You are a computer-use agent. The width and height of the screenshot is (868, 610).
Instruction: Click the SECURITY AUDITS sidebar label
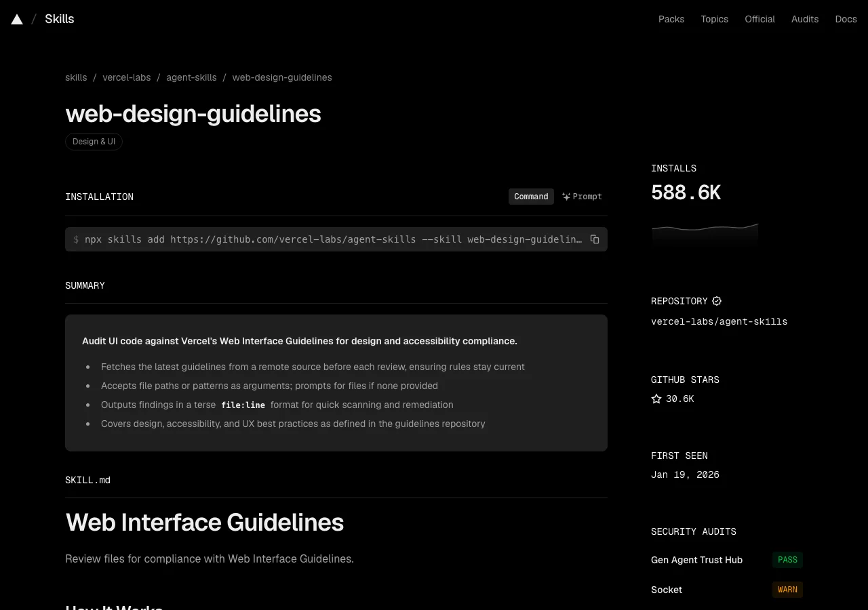693,531
